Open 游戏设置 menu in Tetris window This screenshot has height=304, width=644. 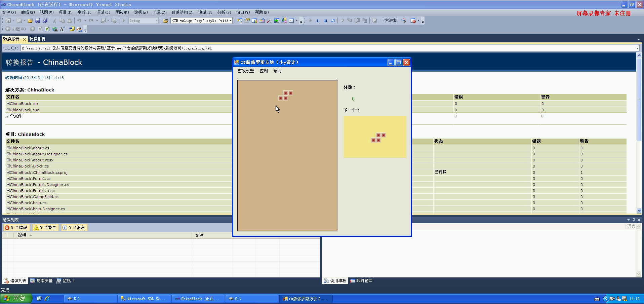coord(246,71)
